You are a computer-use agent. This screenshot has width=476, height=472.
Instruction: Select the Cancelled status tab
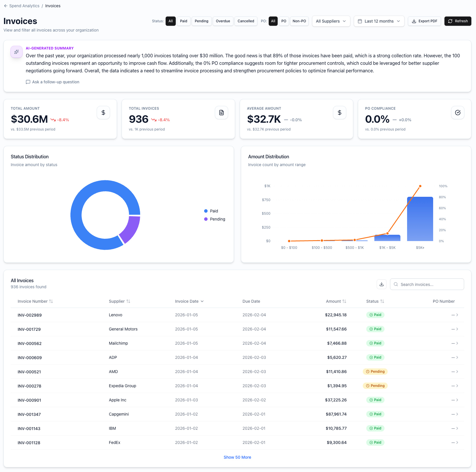[x=246, y=21]
